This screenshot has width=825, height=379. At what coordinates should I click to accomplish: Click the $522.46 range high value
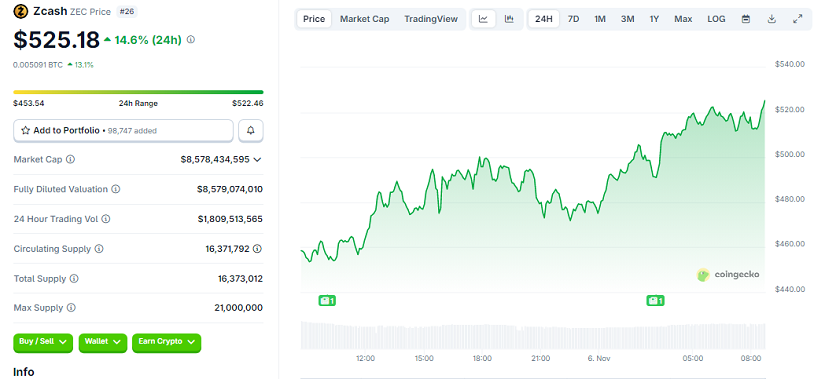pos(248,103)
